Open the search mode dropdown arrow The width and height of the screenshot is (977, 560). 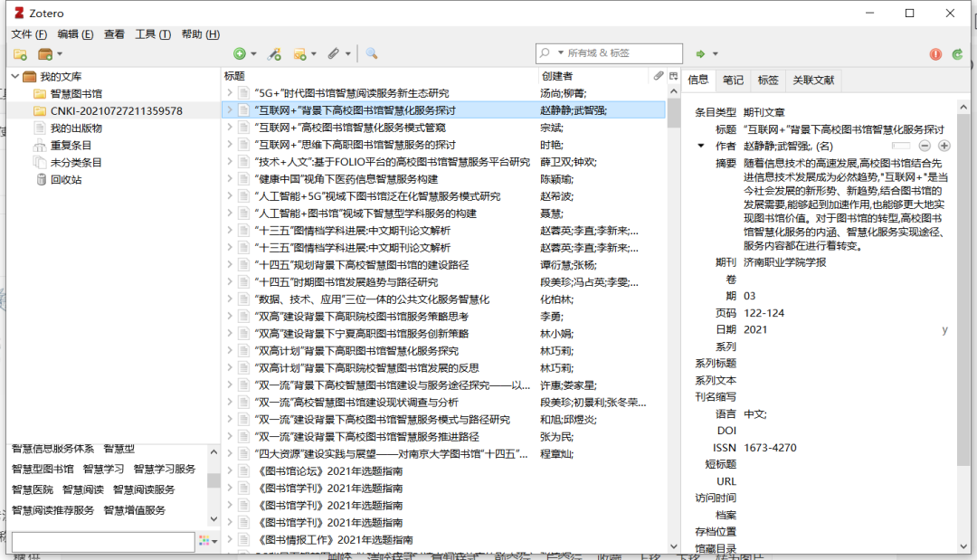(561, 53)
